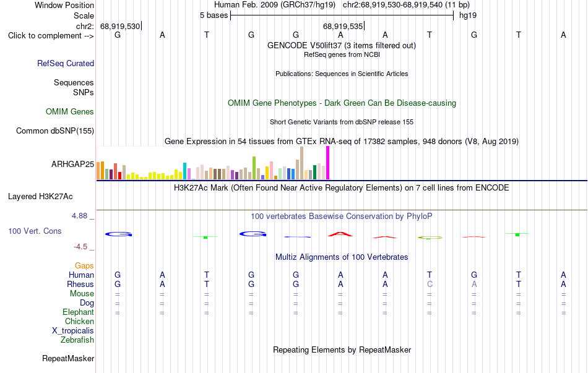Viewport: 588px width, 373px height.
Task: Open the OMIM Genes track label
Action: tap(69, 112)
